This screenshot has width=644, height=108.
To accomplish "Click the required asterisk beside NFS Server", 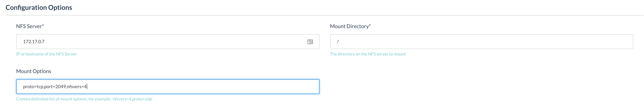I will coord(43,25).
